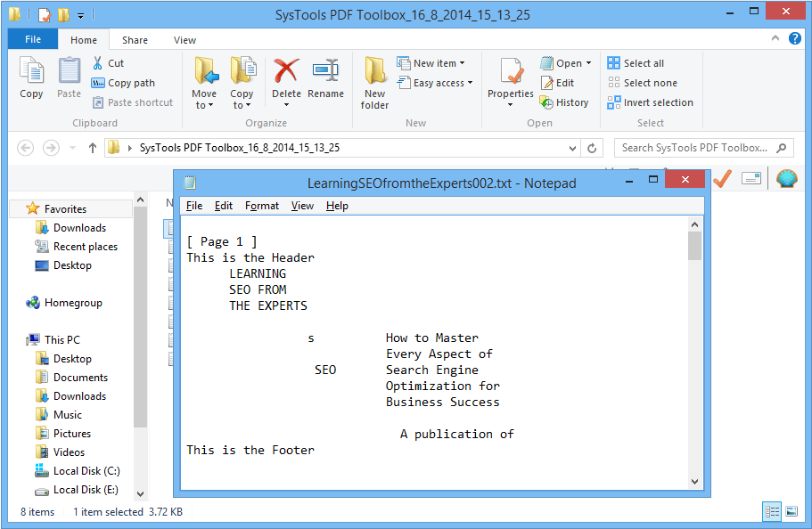The height and width of the screenshot is (529, 812).
Task: Click the Search SysTools PDF Toolbox field
Action: point(695,148)
